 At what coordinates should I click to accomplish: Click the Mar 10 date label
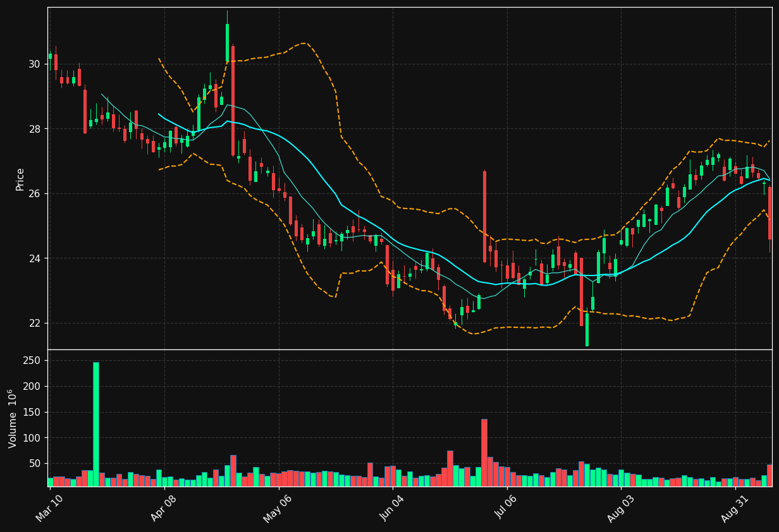point(50,508)
